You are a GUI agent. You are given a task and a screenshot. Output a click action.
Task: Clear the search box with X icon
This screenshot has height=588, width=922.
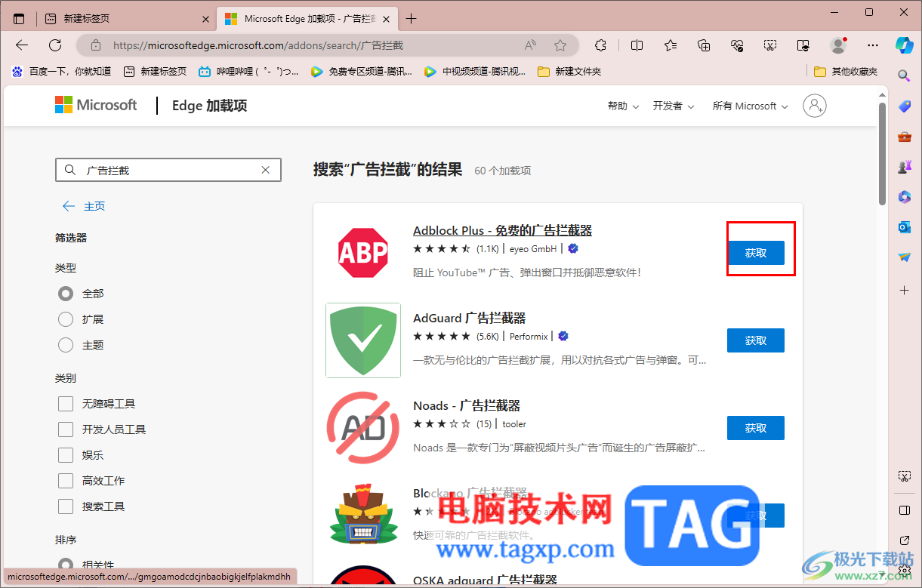(266, 170)
